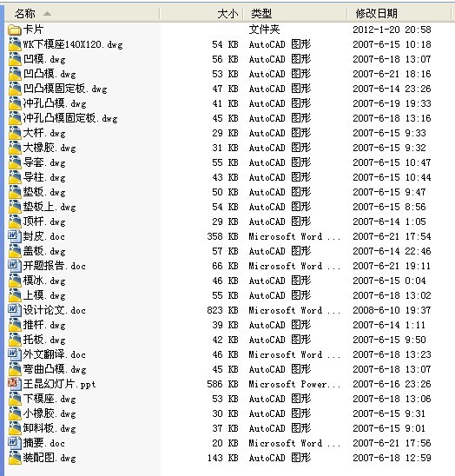
Task: Click the folder icon of 卡片
Action: point(14,30)
